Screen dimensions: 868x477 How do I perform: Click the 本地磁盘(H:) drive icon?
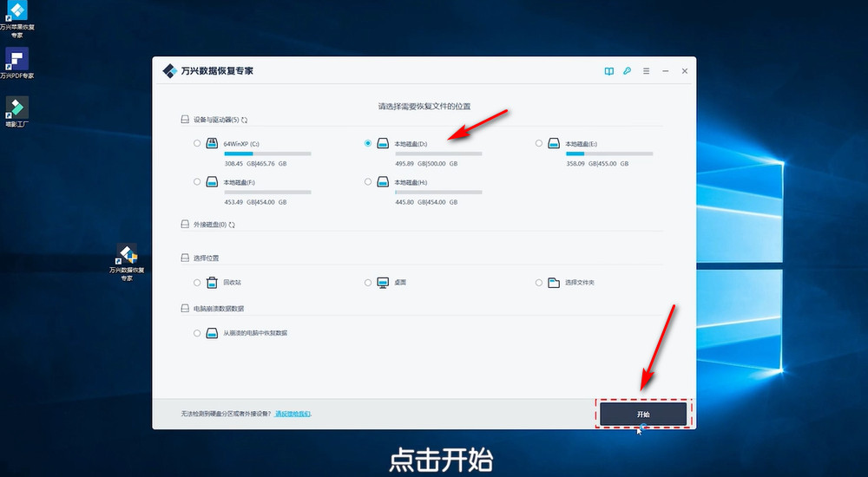[383, 181]
